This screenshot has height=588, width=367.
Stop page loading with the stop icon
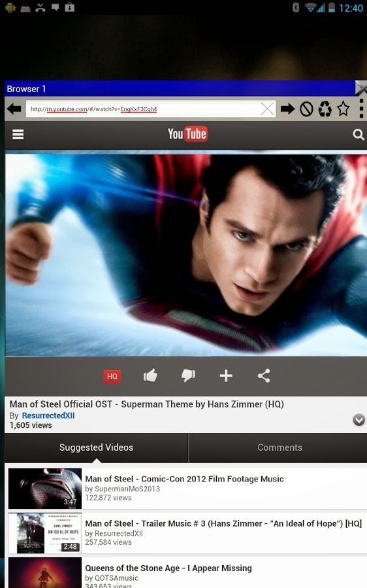[306, 109]
